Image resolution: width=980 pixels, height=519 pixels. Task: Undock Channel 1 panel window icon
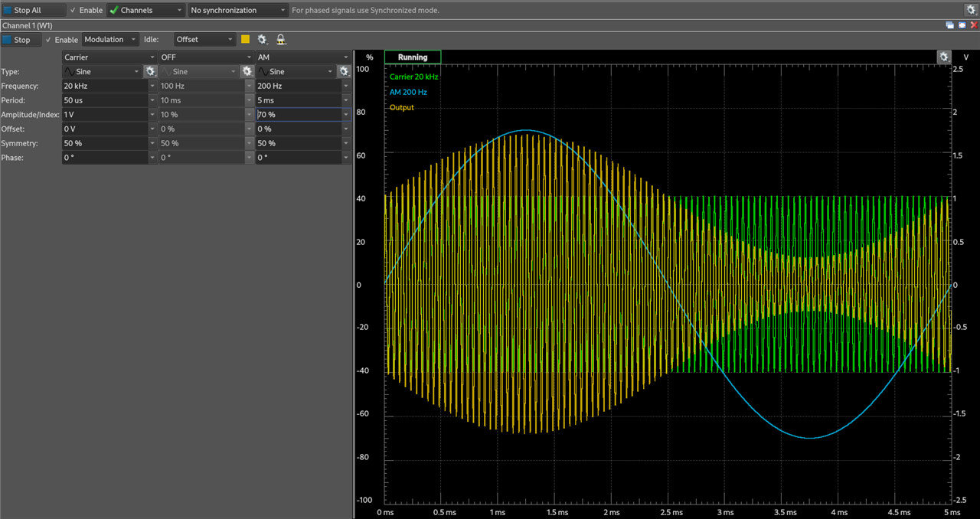click(x=950, y=25)
